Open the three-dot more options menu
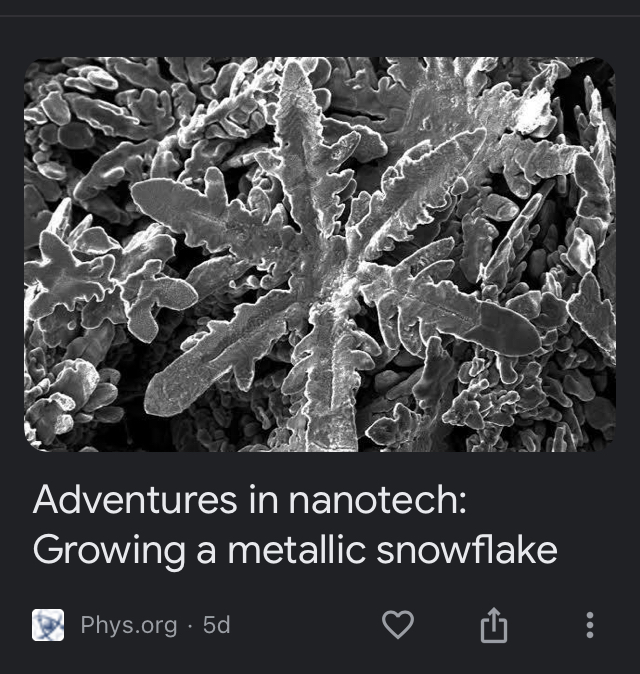Image resolution: width=640 pixels, height=674 pixels. (590, 625)
